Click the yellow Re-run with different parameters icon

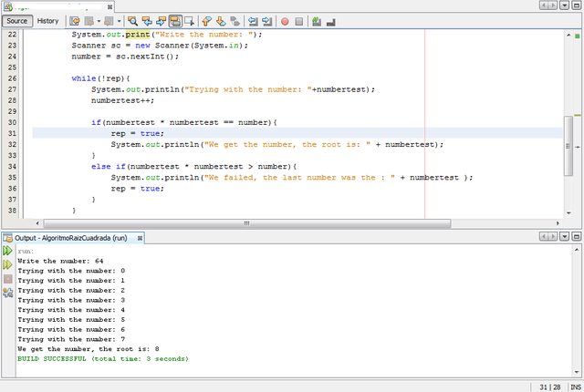tap(7, 264)
